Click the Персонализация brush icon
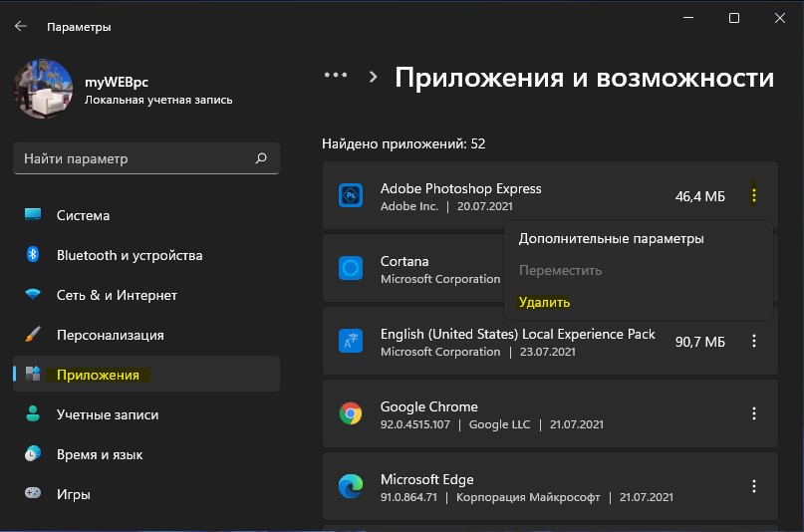Viewport: 804px width, 532px height. [33, 334]
